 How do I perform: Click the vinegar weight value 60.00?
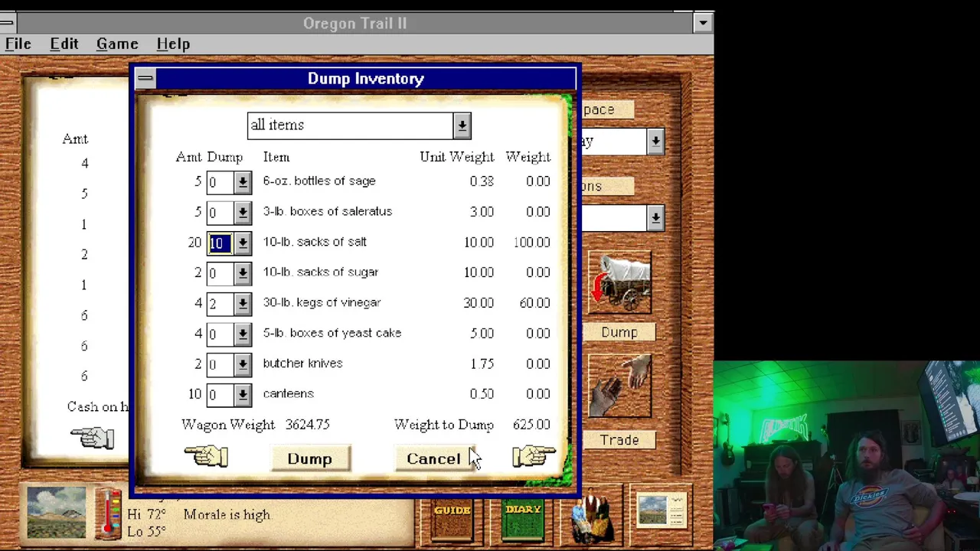coord(534,303)
